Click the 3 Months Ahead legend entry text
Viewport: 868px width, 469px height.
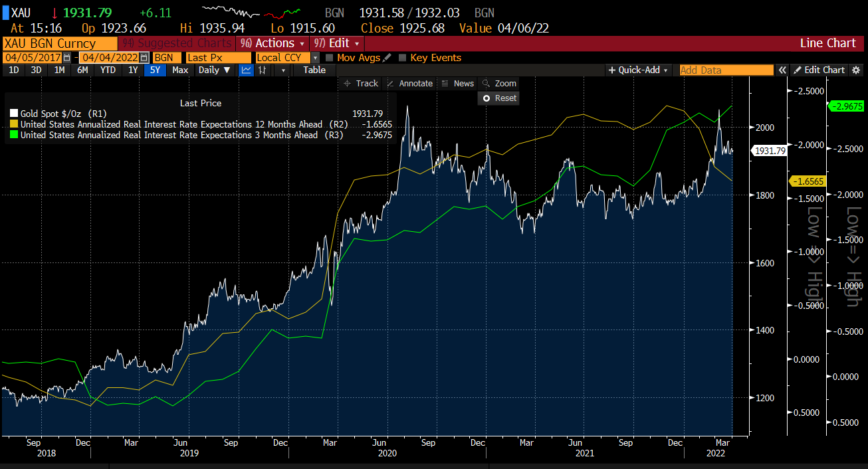point(182,135)
